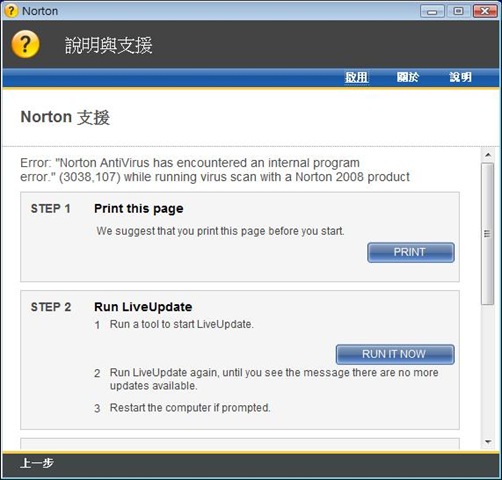Close the Norton window

pos(485,11)
